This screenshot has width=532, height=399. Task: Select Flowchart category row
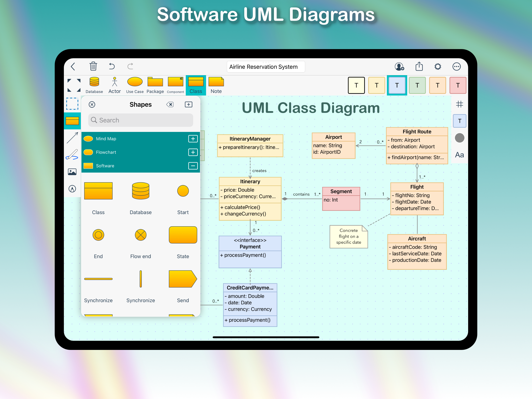[x=140, y=152]
